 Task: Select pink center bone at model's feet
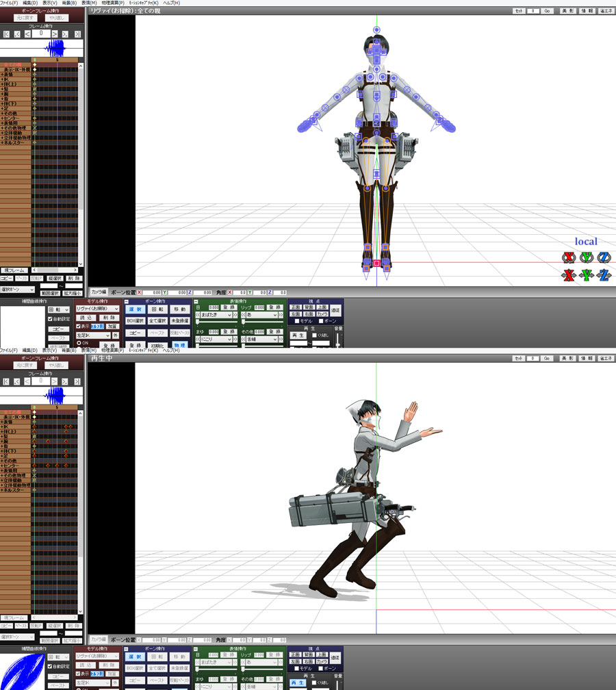376,263
